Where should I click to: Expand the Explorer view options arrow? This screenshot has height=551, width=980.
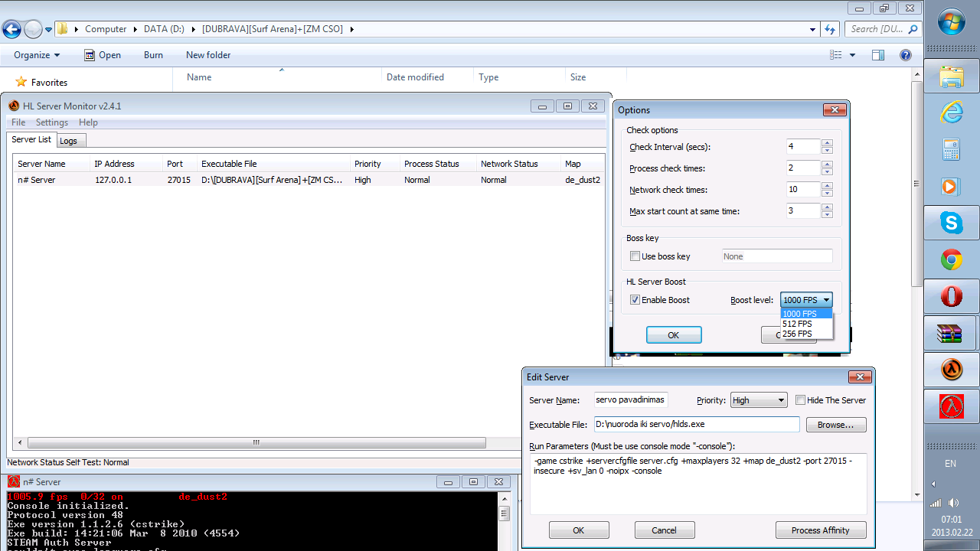(852, 55)
